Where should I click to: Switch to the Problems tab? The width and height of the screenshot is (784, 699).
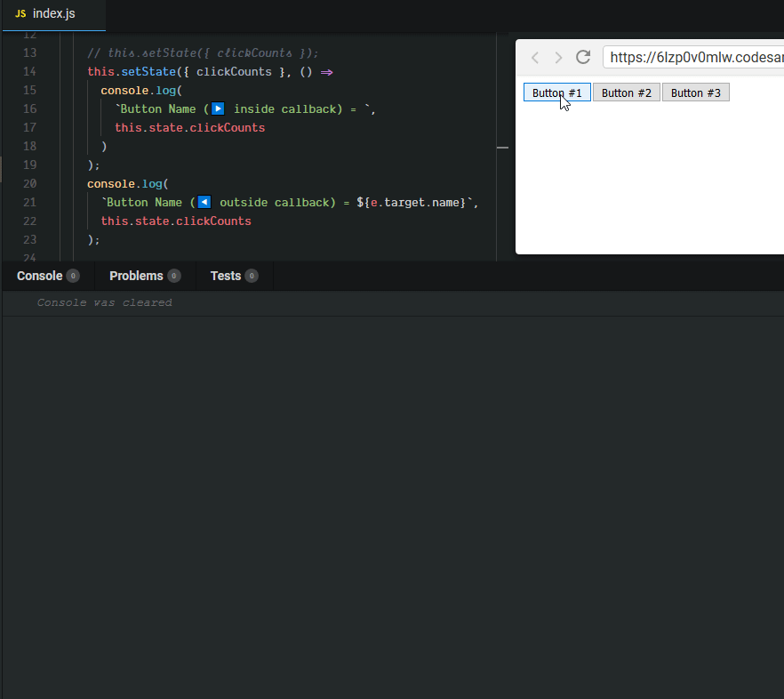click(136, 276)
